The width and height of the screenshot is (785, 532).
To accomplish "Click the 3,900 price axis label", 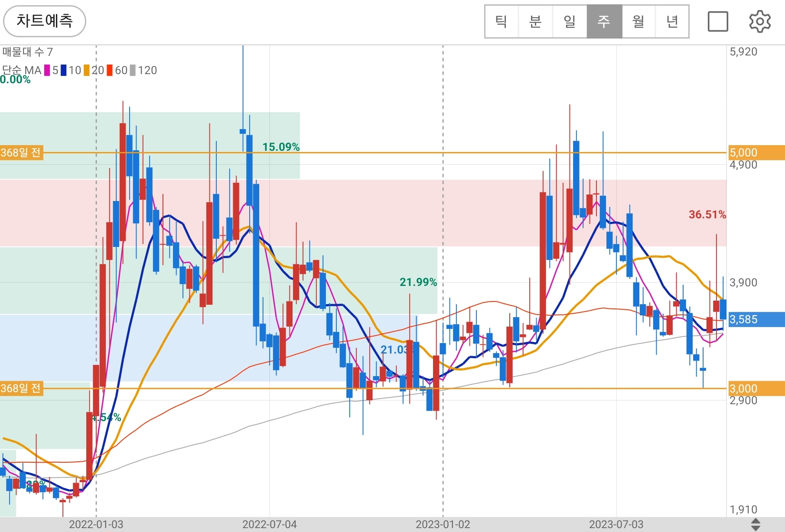I will pyautogui.click(x=743, y=282).
